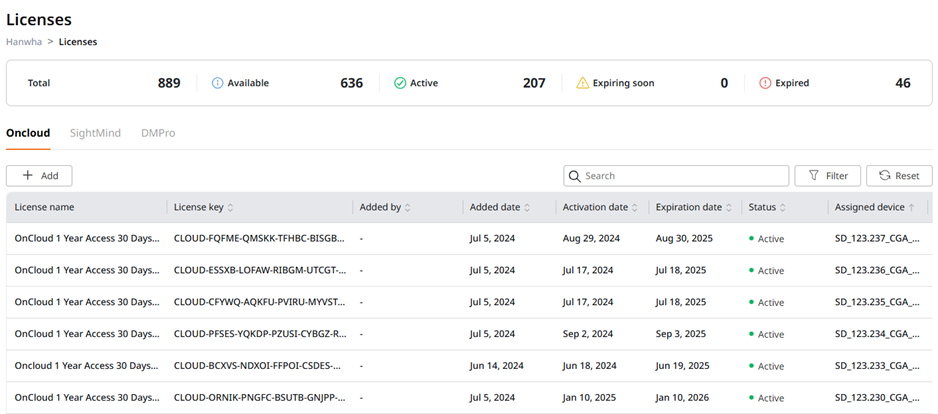Click the License name column header

tap(44, 208)
